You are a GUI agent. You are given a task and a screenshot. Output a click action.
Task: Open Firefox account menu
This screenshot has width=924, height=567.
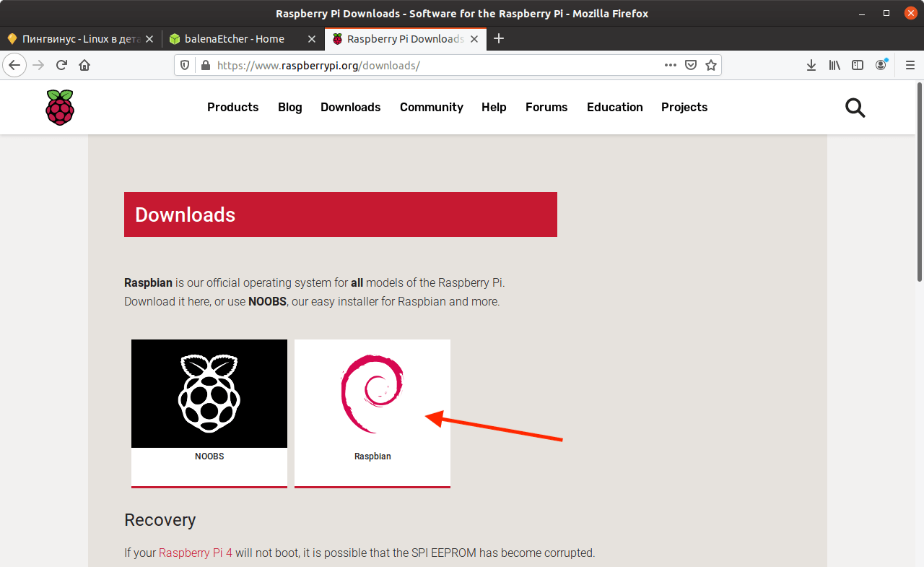pos(881,65)
